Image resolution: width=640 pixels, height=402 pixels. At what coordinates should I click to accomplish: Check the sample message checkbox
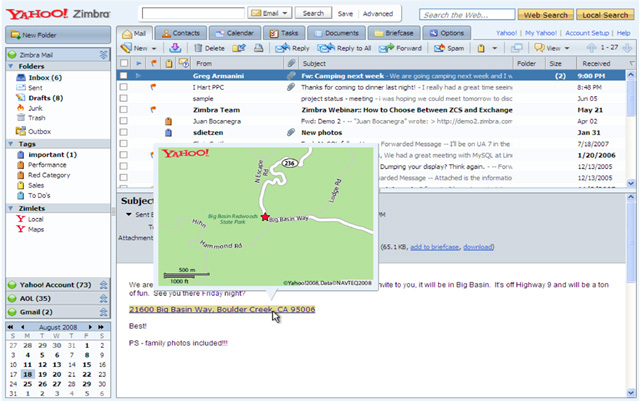coord(124,98)
